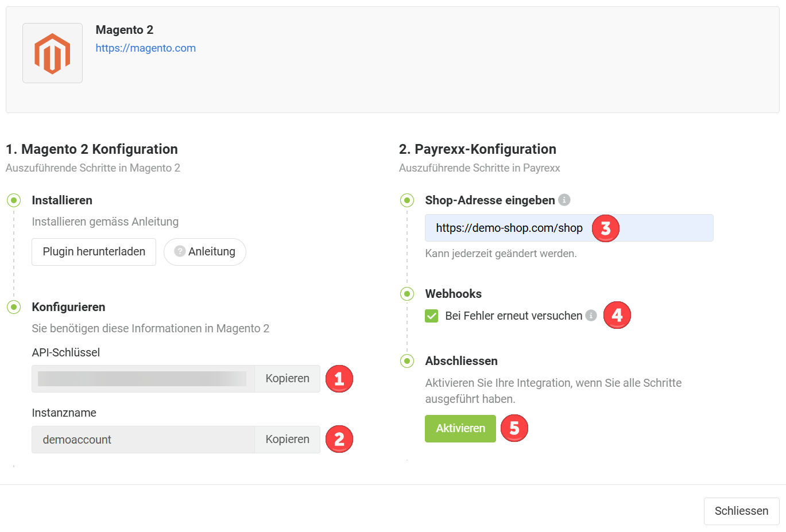
Task: Click the Kann jederzeit geändert werden hint
Action: point(501,254)
